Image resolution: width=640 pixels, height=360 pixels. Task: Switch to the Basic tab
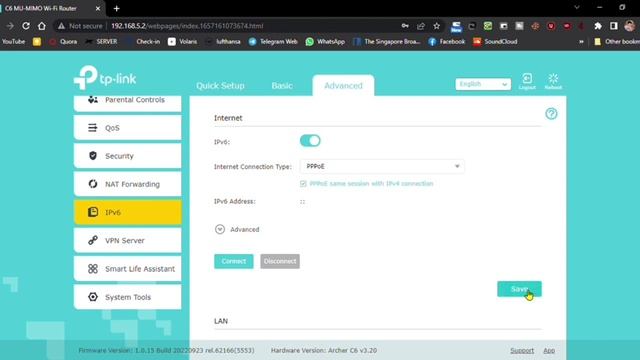[x=282, y=86]
